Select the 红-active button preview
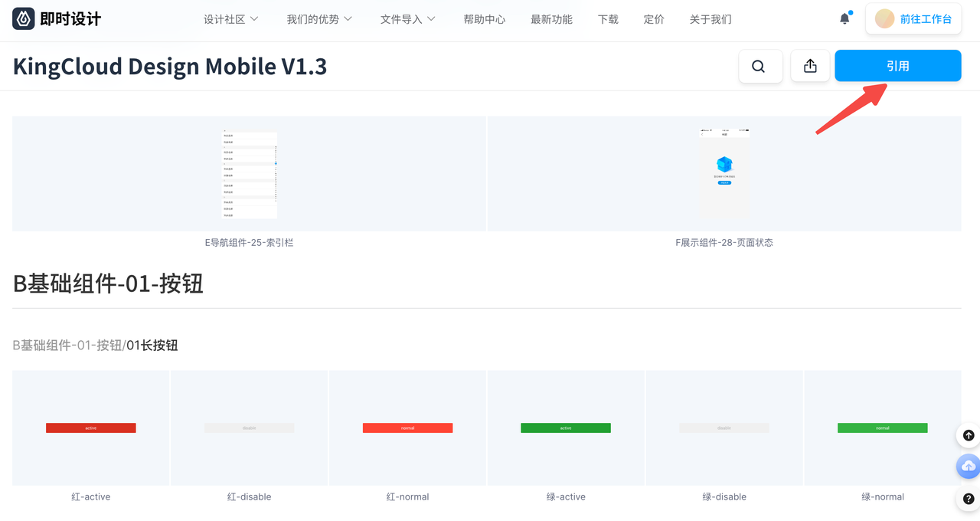The height and width of the screenshot is (521, 980). coord(91,428)
